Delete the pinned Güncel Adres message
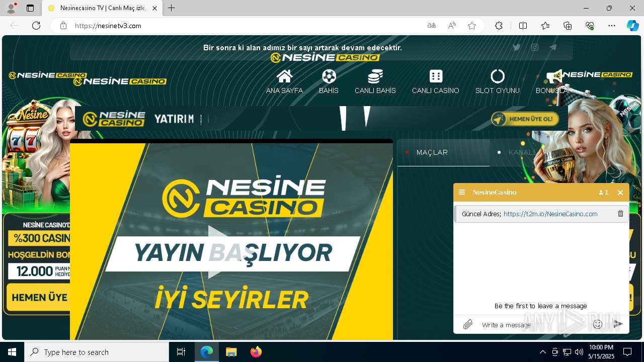 pos(620,214)
